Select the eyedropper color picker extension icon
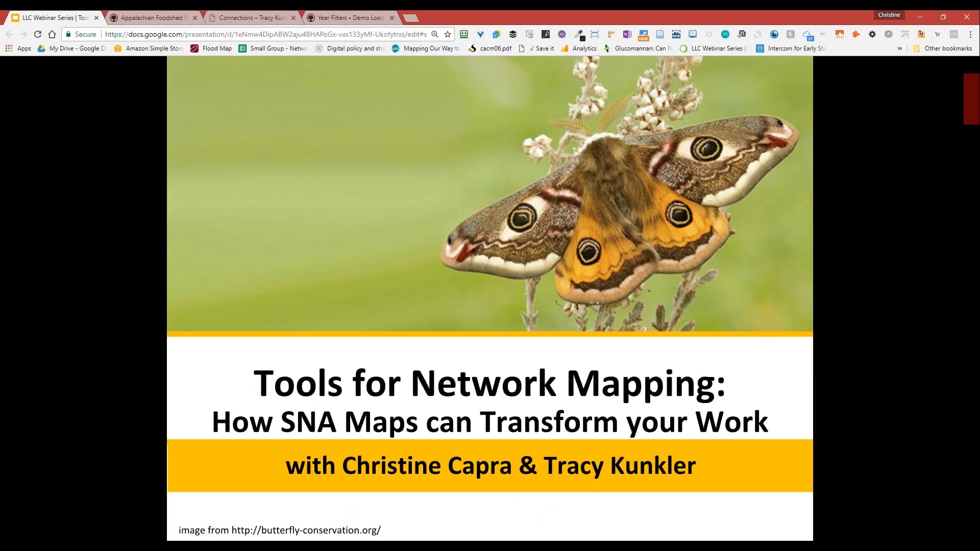The image size is (980, 551). click(579, 34)
